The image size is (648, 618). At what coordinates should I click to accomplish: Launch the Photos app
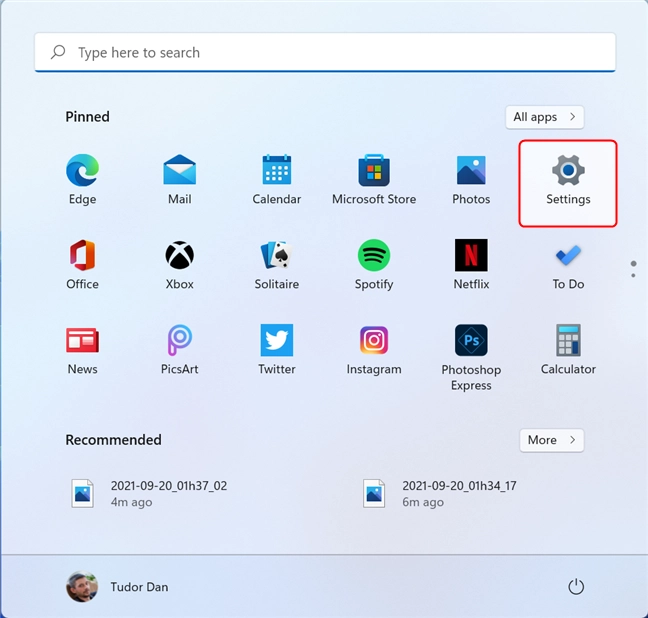(x=471, y=179)
